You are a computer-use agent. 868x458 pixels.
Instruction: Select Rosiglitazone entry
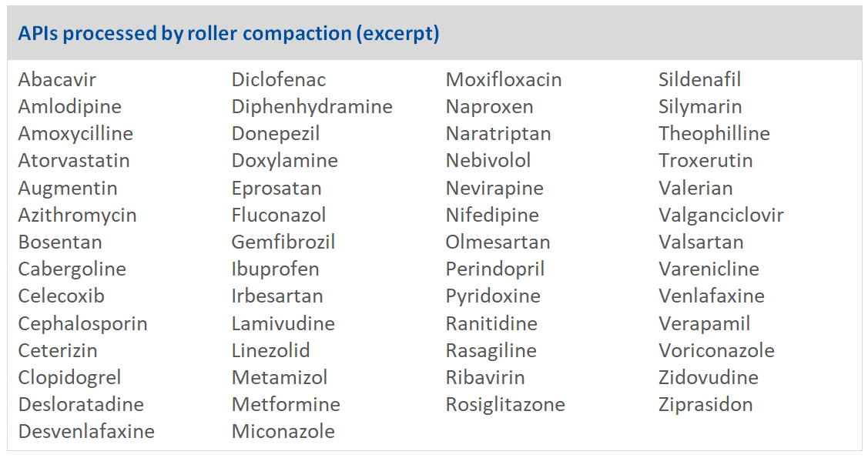505,405
